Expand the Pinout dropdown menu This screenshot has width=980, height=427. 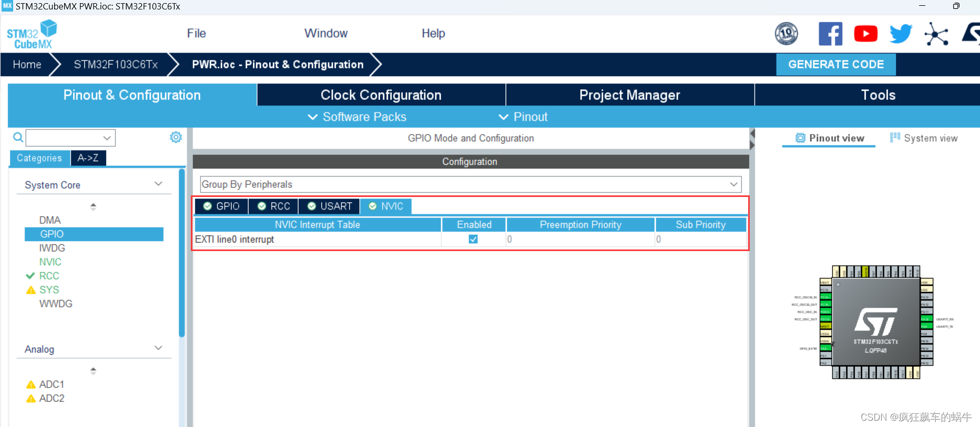click(523, 117)
